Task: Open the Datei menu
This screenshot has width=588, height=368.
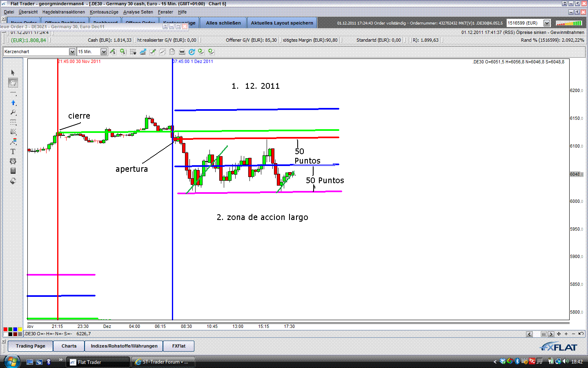Action: click(x=9, y=12)
